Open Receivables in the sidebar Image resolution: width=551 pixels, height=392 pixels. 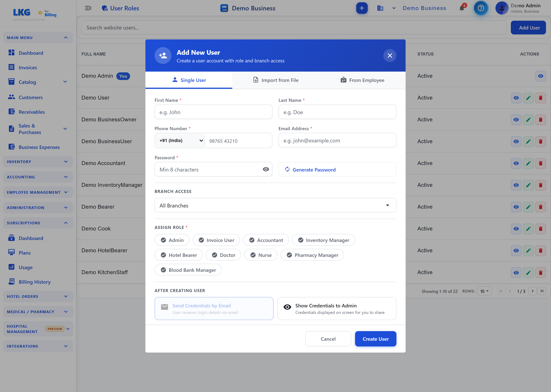[32, 112]
